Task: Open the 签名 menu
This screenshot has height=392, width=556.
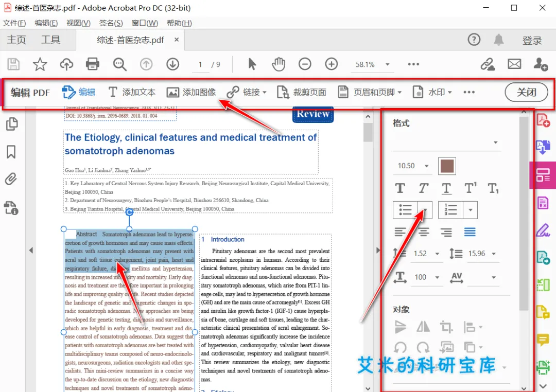Action: point(111,23)
